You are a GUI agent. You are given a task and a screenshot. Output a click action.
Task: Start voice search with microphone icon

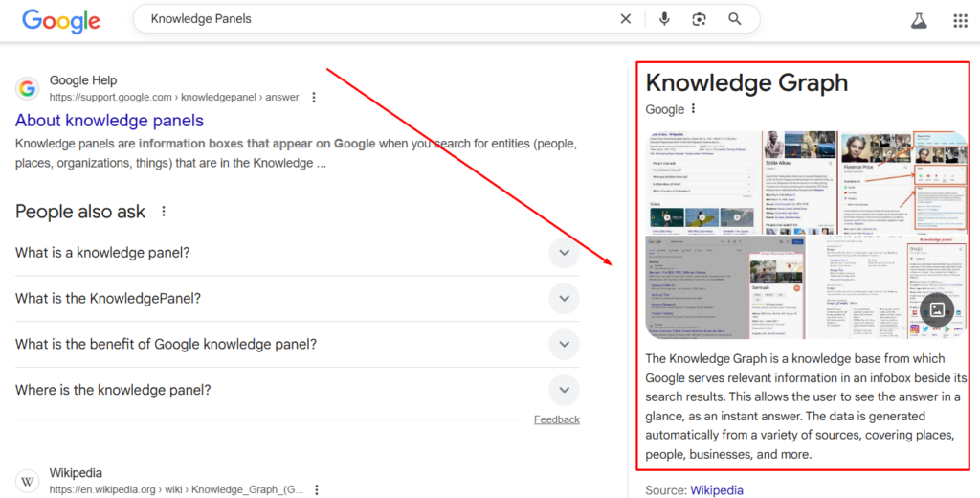664,19
